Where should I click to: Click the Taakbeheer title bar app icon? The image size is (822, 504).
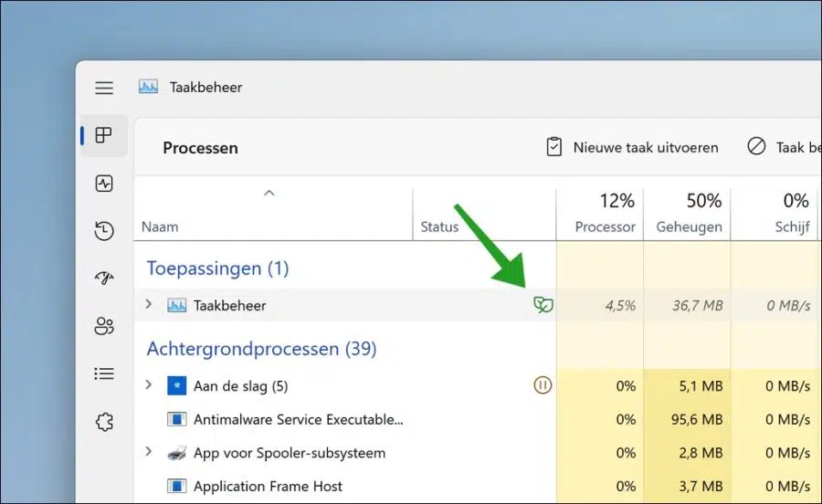click(148, 87)
